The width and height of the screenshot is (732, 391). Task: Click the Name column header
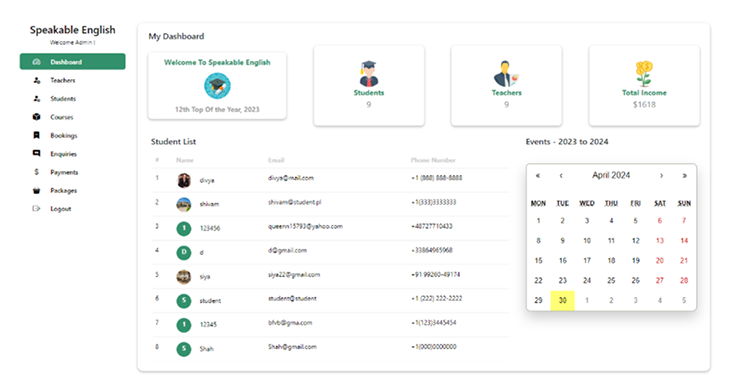pyautogui.click(x=185, y=160)
